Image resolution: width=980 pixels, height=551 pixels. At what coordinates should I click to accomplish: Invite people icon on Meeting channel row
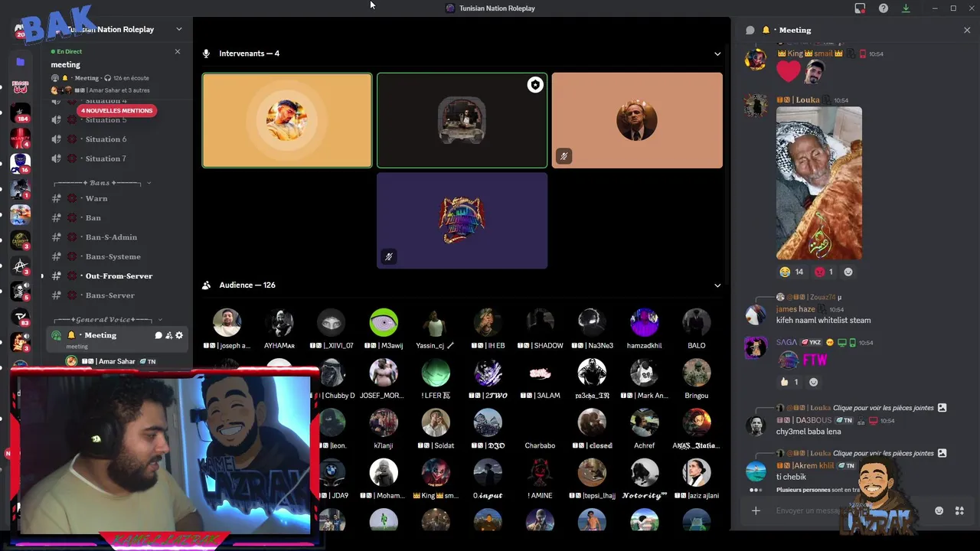coord(169,335)
